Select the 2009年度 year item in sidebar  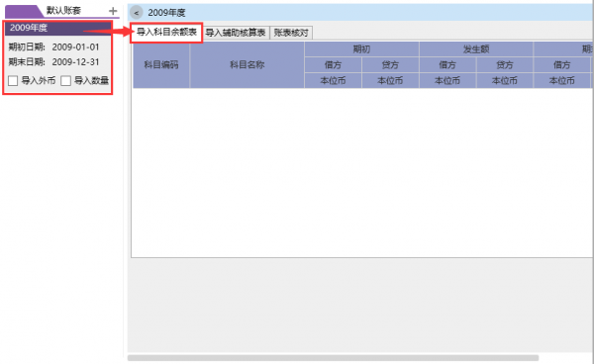pos(58,28)
